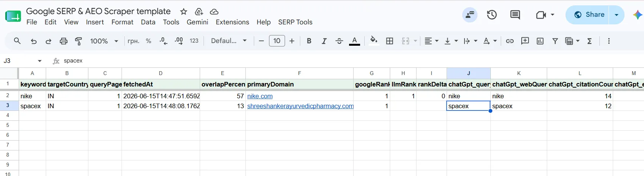Image resolution: width=644 pixels, height=176 pixels.
Task: Open text wrapping dropdown
Action: coord(470,41)
